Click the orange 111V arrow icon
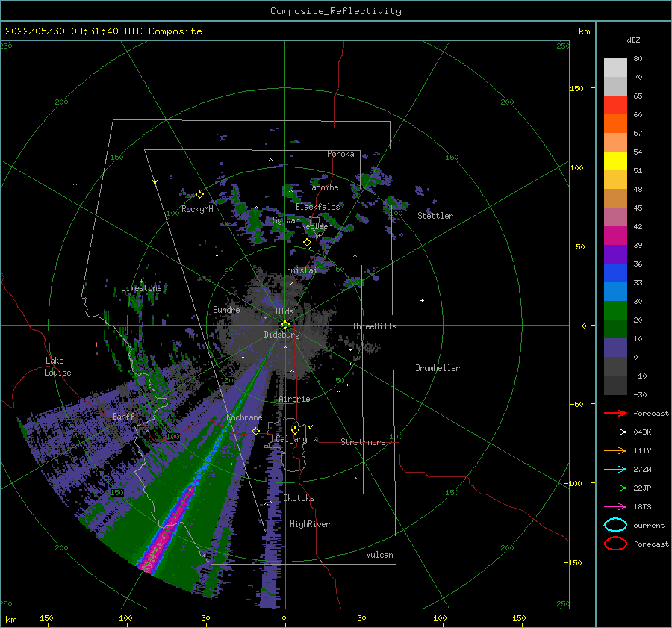 615,450
